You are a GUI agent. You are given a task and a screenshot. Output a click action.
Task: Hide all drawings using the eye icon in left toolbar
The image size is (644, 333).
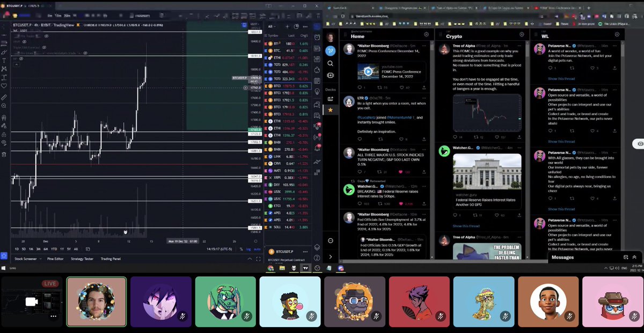point(4,143)
